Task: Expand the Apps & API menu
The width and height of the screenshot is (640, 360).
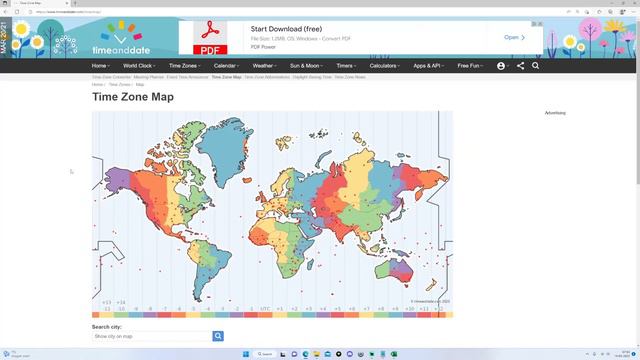Action: point(428,66)
